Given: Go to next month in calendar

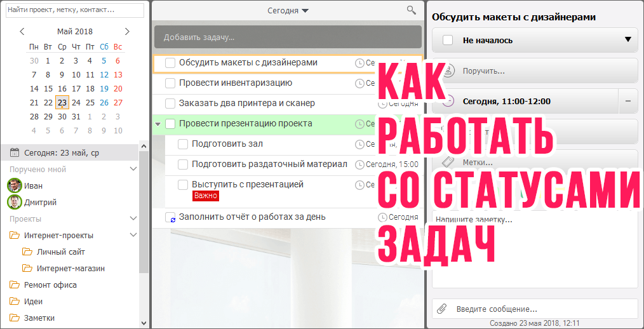Looking at the screenshot, I should point(127,31).
